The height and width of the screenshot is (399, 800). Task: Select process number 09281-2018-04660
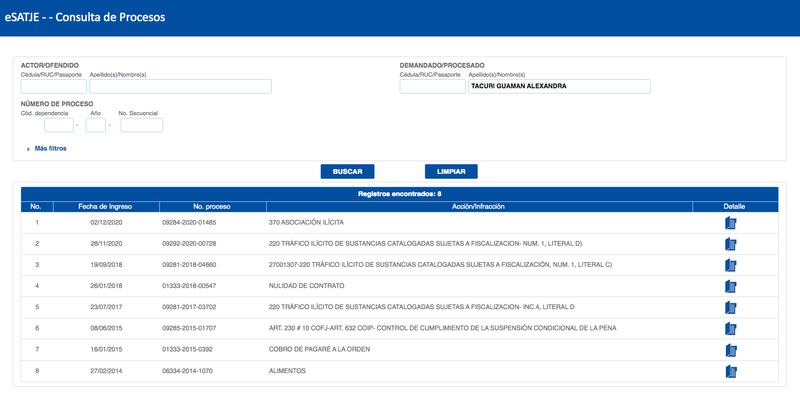(189, 265)
